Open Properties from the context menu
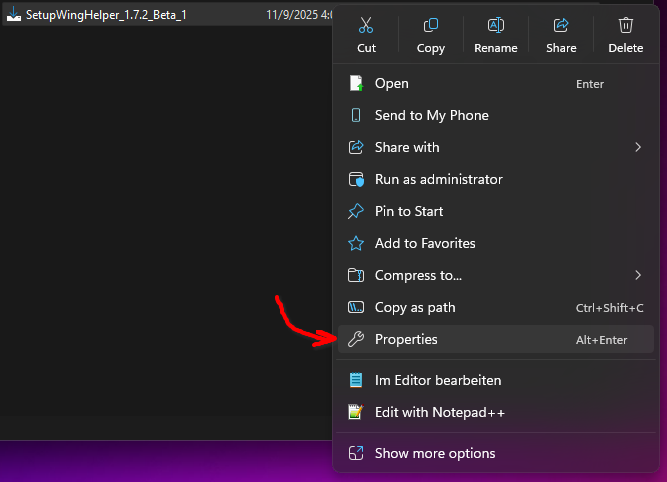The image size is (667, 482). [406, 339]
